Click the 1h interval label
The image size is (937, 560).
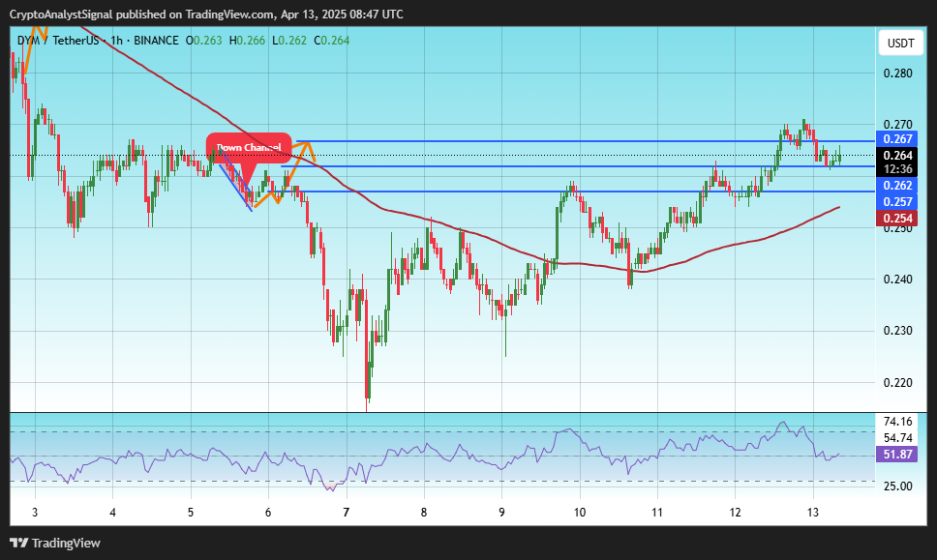116,41
